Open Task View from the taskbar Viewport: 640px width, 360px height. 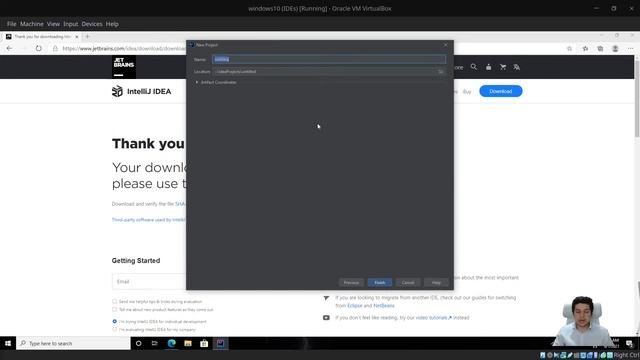coord(155,343)
